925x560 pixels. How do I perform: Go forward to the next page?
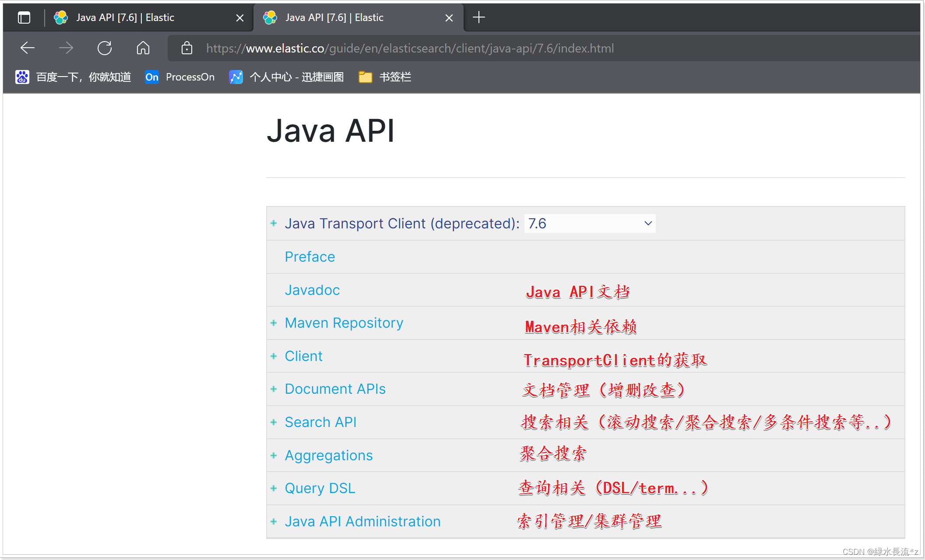click(x=66, y=48)
